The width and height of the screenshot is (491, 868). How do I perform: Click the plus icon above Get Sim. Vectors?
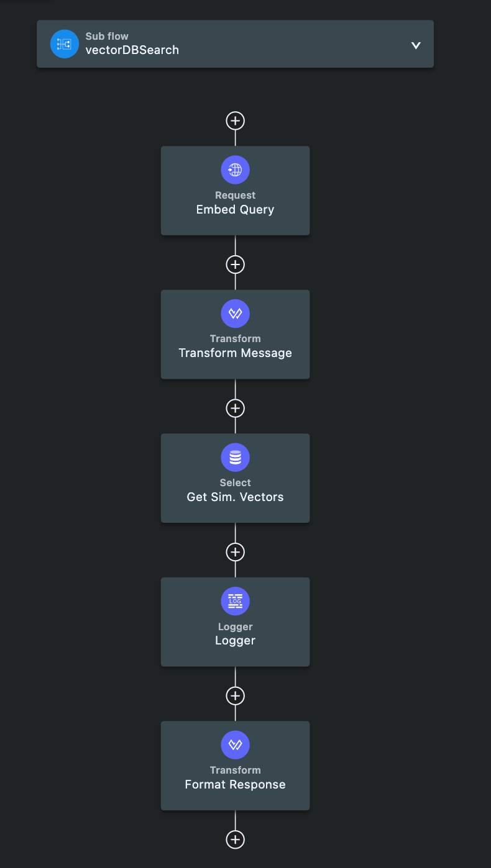click(235, 408)
